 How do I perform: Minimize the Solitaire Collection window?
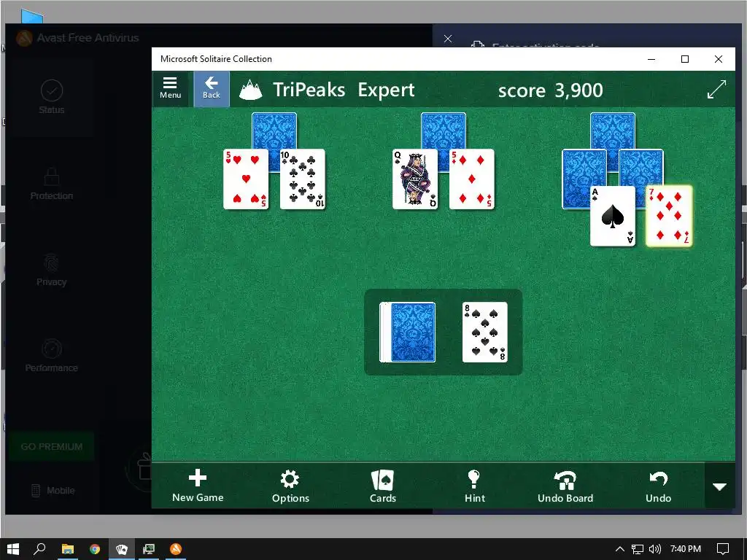(x=651, y=59)
